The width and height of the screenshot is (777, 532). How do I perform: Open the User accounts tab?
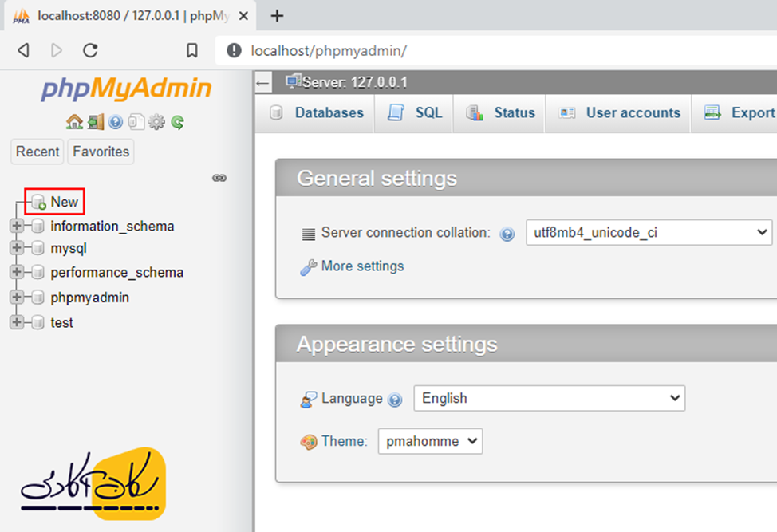618,113
